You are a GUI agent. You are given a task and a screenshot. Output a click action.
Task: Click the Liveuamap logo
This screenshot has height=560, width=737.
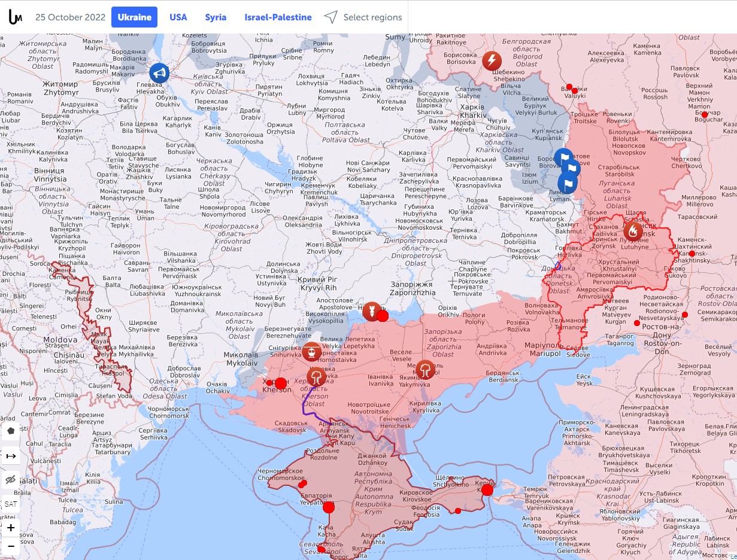coord(16,17)
